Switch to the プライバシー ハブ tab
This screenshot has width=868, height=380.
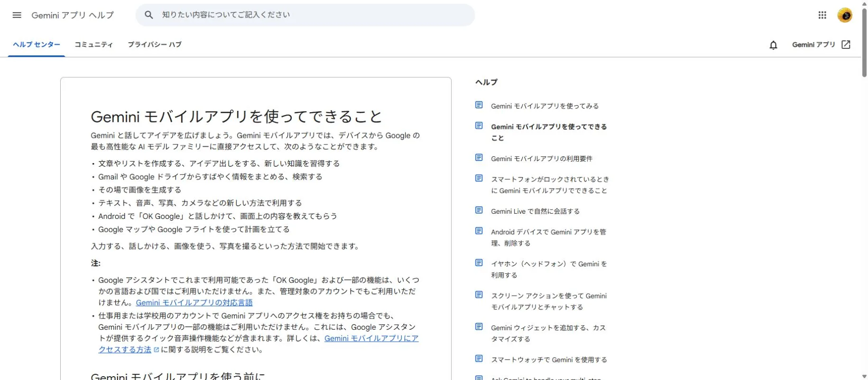click(x=155, y=45)
